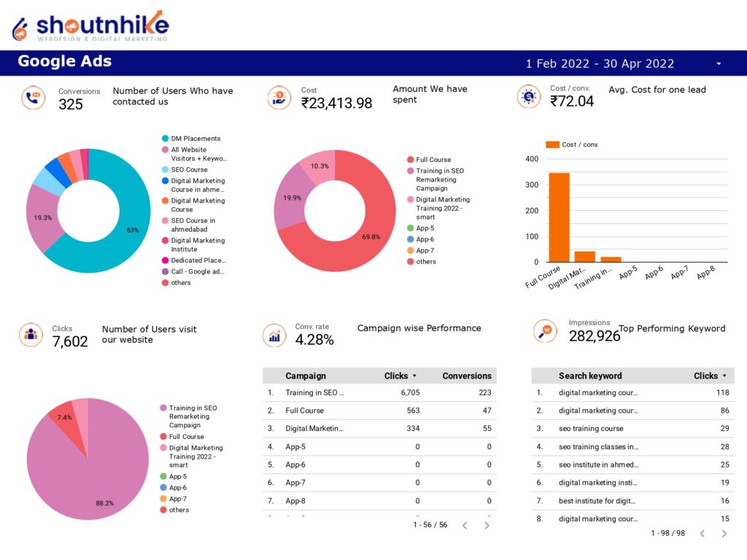
Task: Click the Call - Google ad... purple legend dot
Action: [x=166, y=271]
